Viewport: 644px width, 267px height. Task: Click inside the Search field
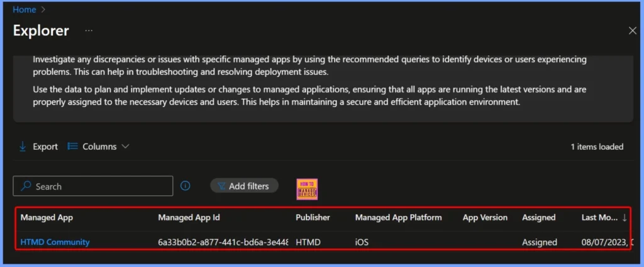pos(93,186)
